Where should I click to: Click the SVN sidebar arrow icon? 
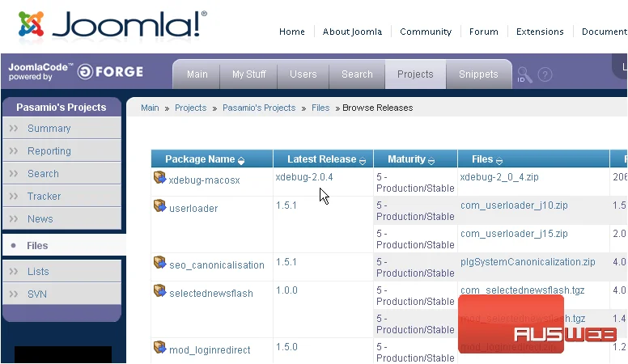click(x=14, y=294)
